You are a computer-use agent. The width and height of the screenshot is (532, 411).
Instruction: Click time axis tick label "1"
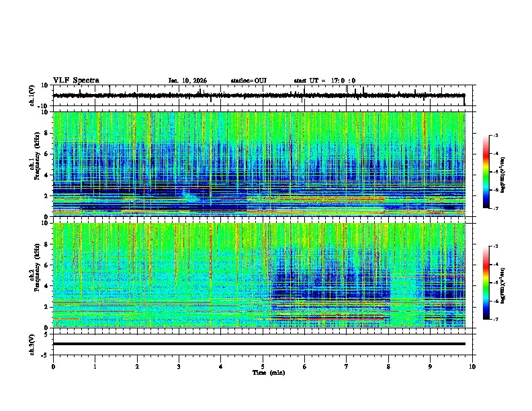95,367
